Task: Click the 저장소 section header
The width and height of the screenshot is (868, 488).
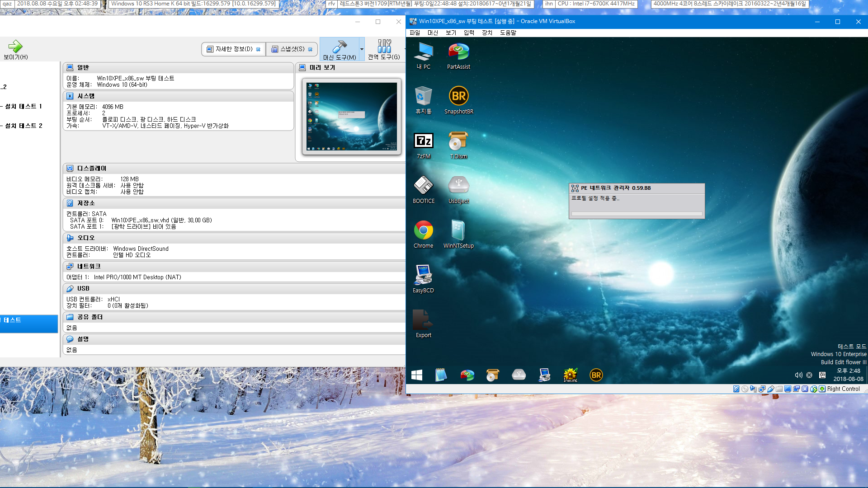Action: [x=234, y=203]
